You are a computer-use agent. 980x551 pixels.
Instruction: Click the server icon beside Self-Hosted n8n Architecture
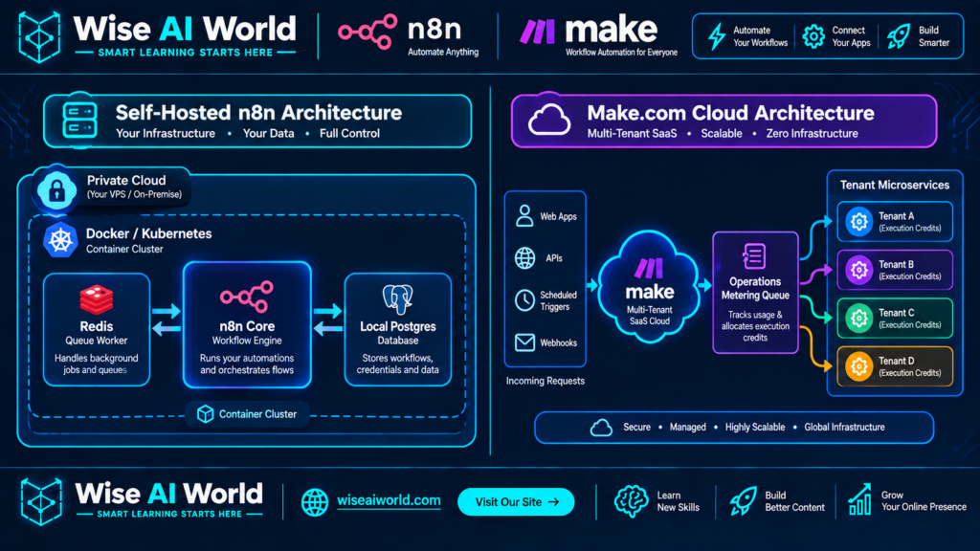(79, 120)
